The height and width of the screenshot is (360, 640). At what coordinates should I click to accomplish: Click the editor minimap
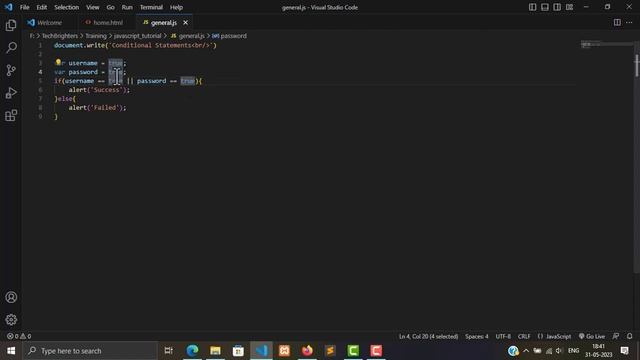606,44
